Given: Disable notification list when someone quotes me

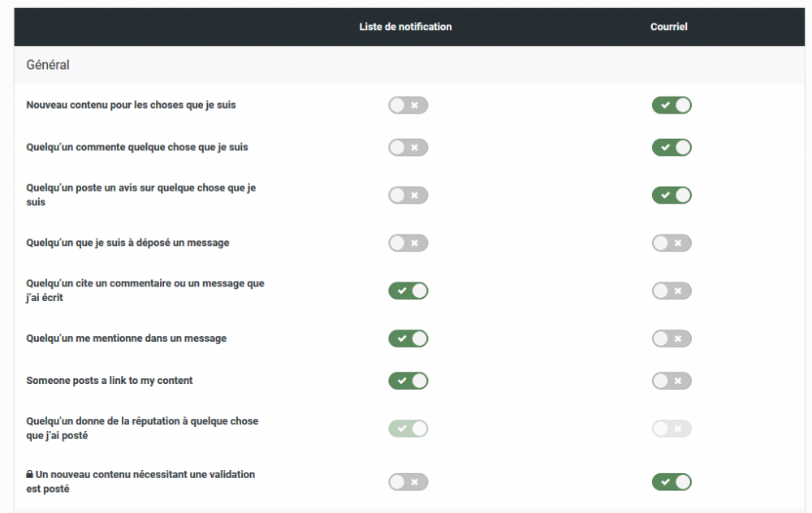Looking at the screenshot, I should coord(408,291).
